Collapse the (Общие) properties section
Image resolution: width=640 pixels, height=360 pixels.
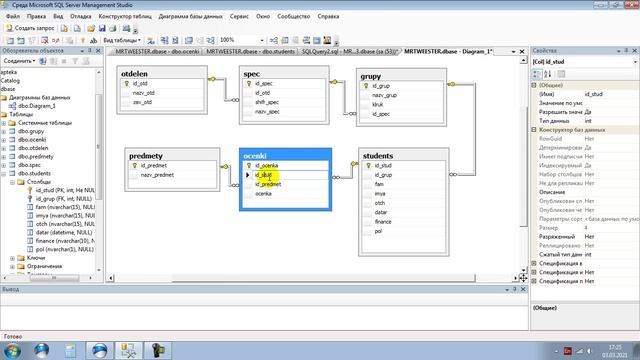(534, 85)
